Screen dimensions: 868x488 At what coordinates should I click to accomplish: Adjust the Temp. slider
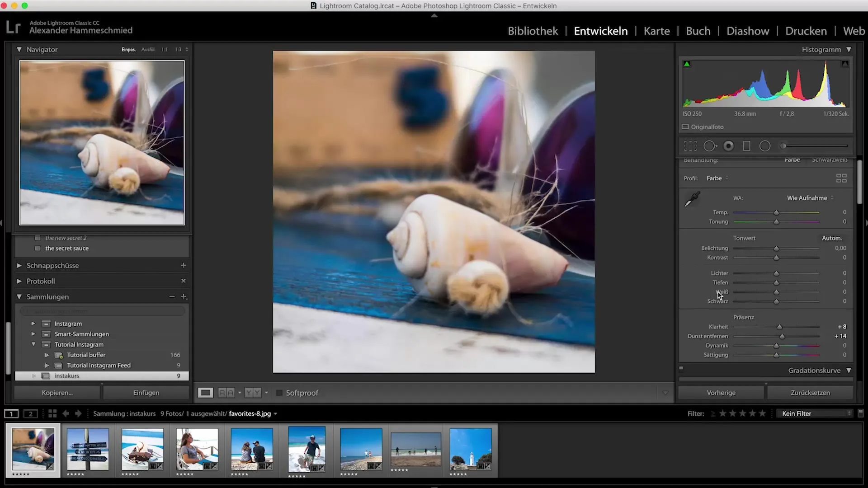(x=776, y=212)
